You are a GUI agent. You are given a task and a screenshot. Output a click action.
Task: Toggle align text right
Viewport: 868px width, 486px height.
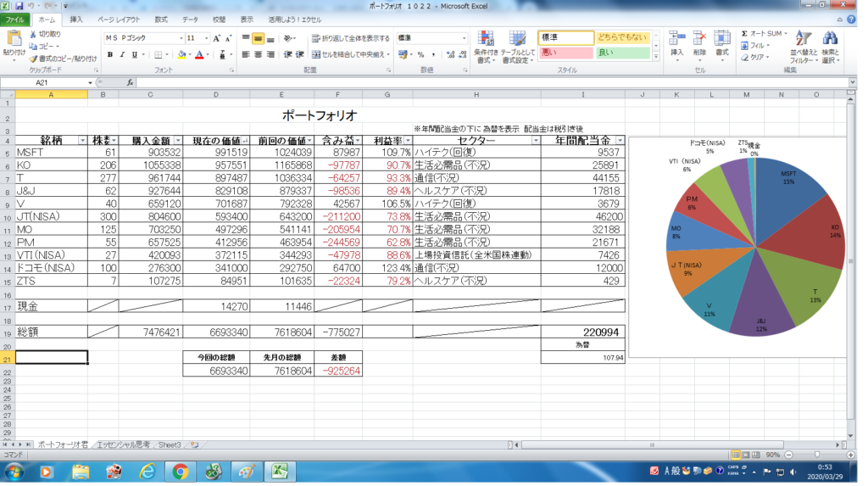270,55
